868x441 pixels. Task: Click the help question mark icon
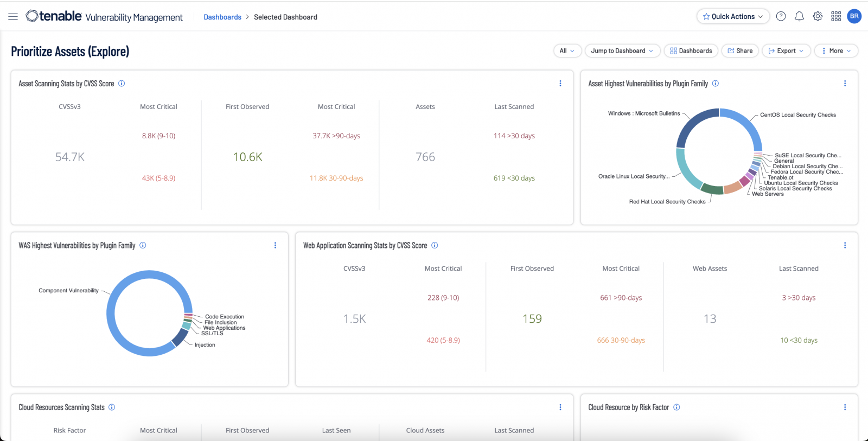tap(781, 16)
